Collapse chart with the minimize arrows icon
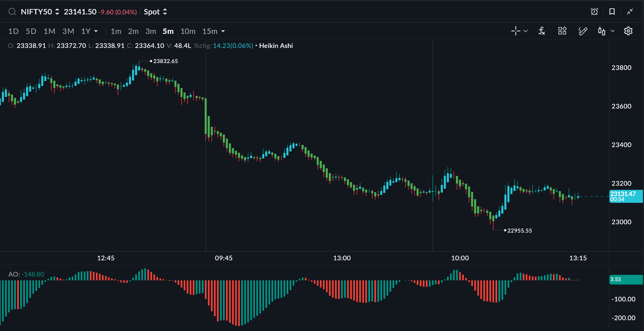 pos(630,12)
